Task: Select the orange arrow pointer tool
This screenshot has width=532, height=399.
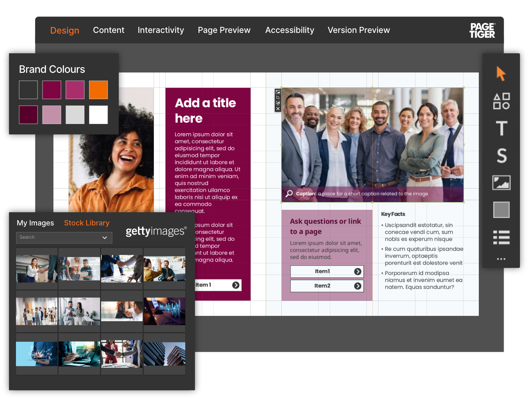Action: (x=501, y=73)
